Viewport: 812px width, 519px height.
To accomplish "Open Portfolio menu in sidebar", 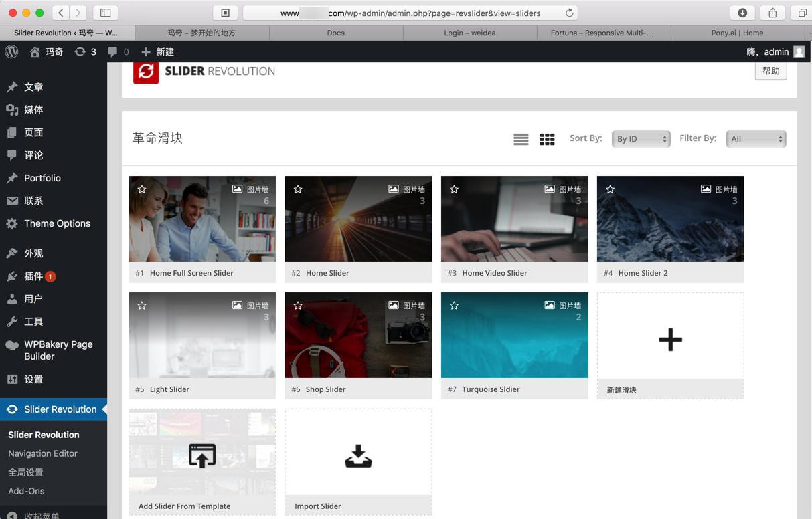I will click(x=54, y=178).
